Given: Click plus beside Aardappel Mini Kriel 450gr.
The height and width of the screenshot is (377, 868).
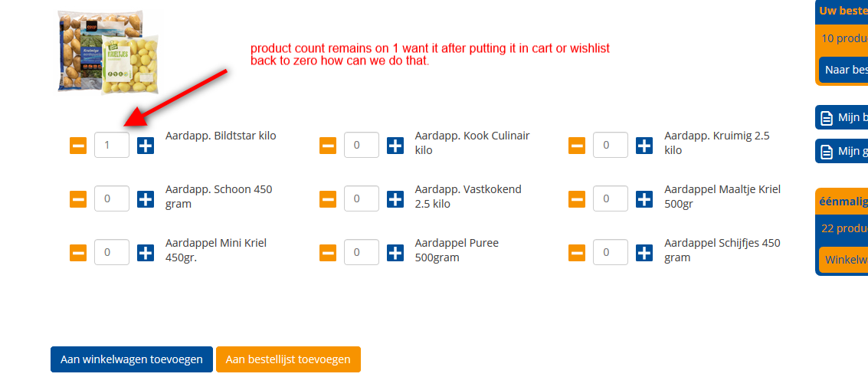Looking at the screenshot, I should click(146, 252).
